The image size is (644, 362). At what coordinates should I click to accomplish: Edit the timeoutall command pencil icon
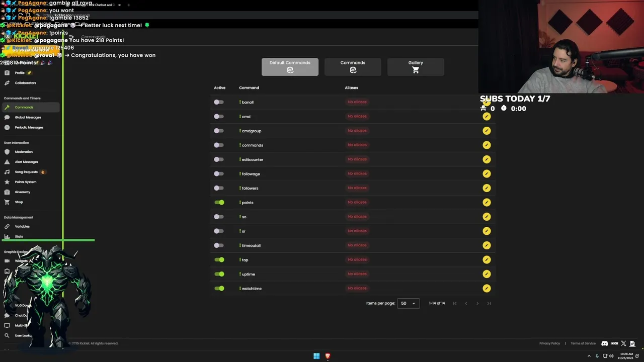(x=487, y=245)
